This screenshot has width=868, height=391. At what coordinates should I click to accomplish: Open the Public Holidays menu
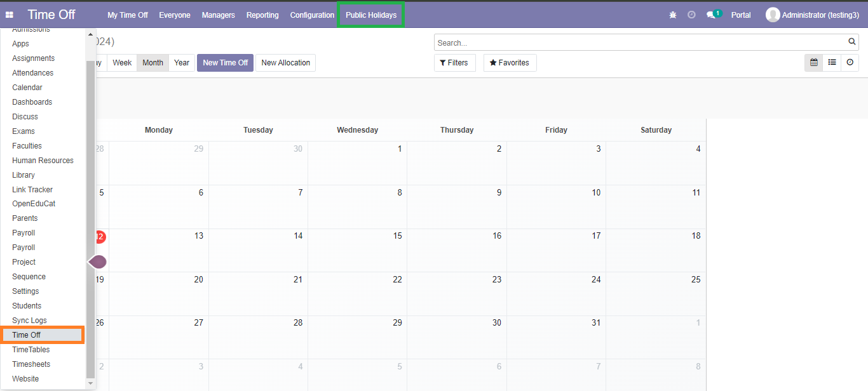(x=371, y=15)
